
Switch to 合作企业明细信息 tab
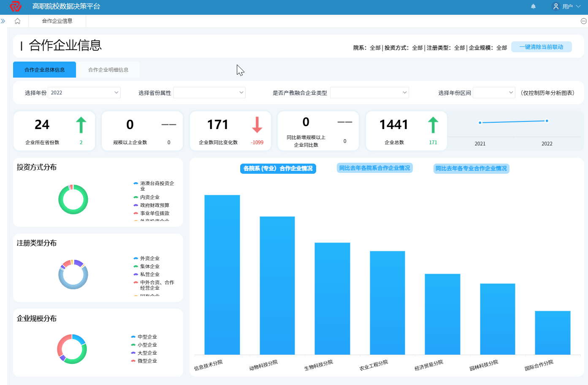(x=108, y=70)
